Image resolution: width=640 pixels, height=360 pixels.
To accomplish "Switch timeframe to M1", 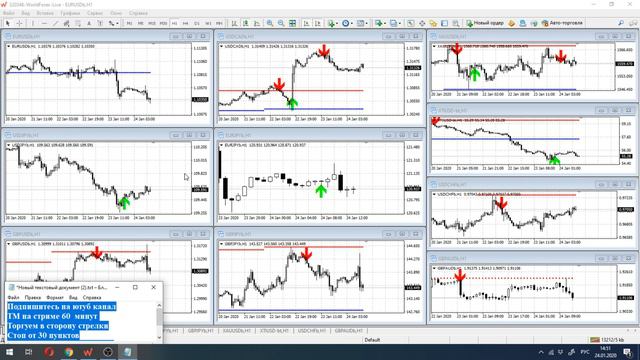I will point(129,23).
